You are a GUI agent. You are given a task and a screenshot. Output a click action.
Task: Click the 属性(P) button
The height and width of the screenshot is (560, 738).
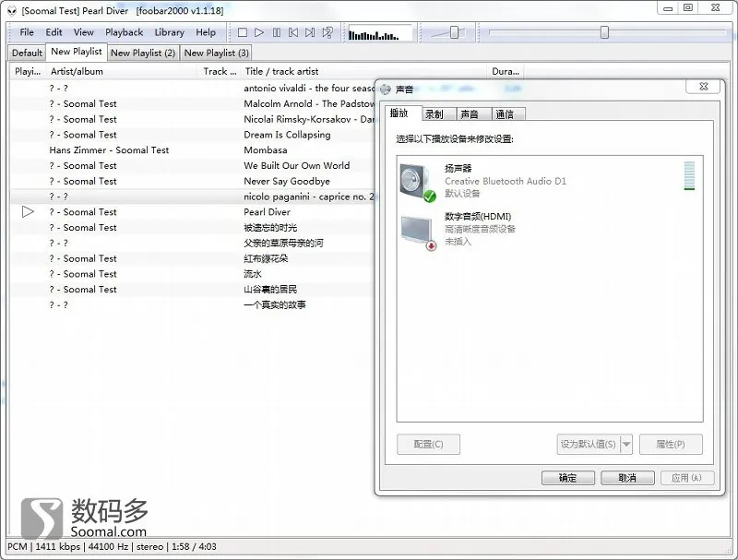671,445
